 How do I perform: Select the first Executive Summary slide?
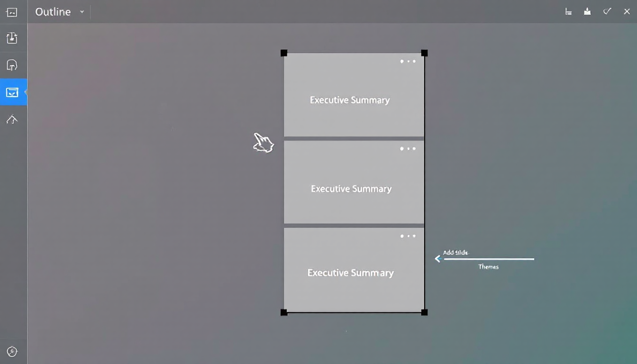coord(350,100)
